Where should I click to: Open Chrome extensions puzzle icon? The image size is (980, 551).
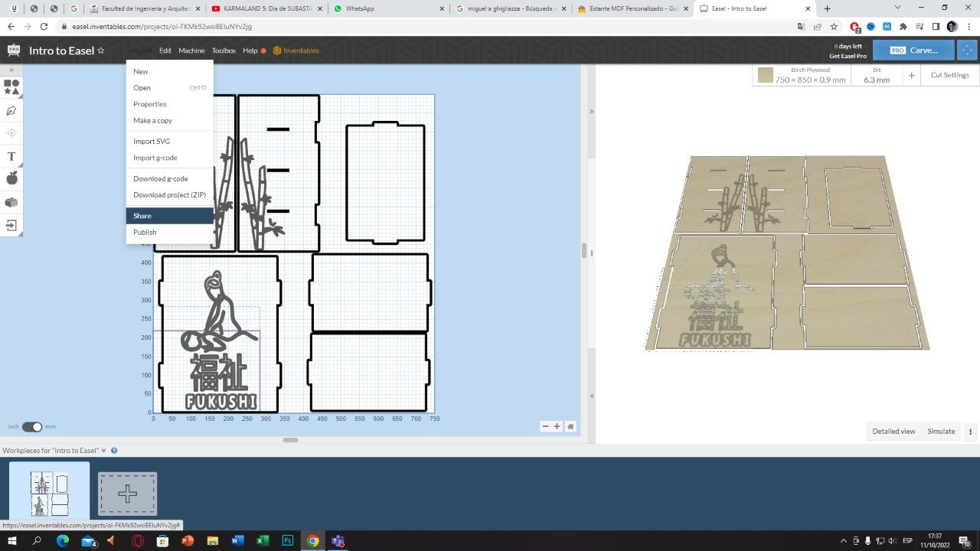(903, 26)
